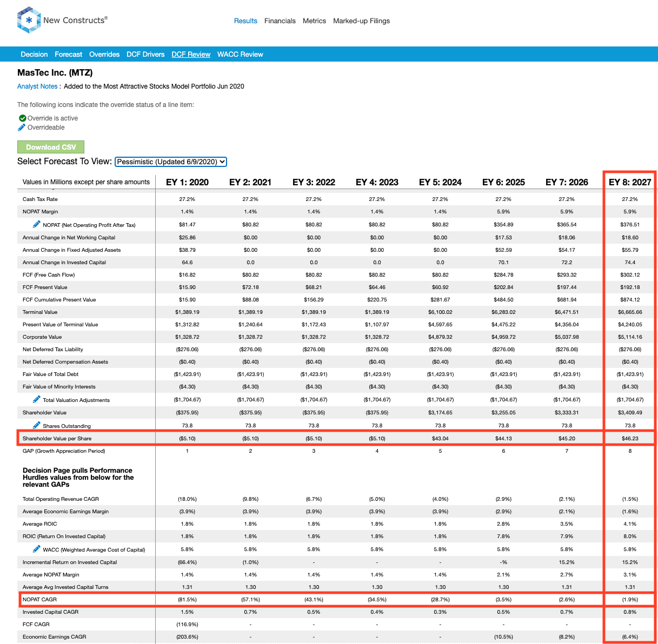The image size is (658, 644).
Task: Click the pencil icon beside WACC row
Action: [x=37, y=548]
